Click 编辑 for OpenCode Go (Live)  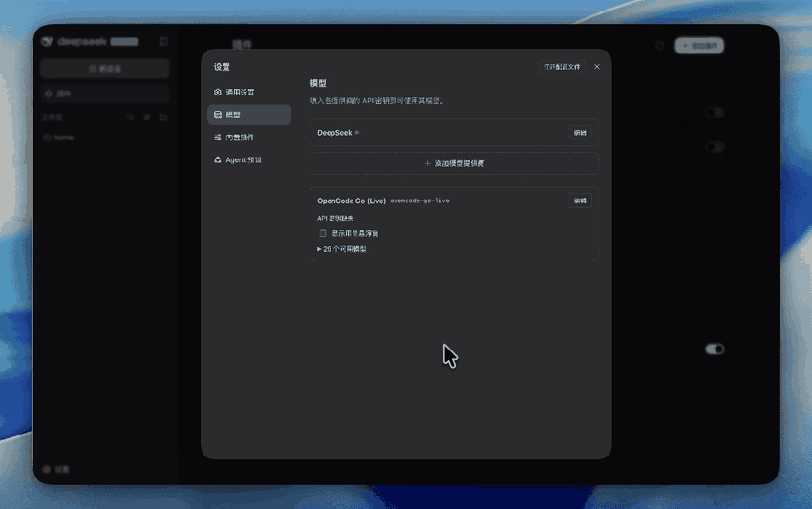pyautogui.click(x=580, y=201)
